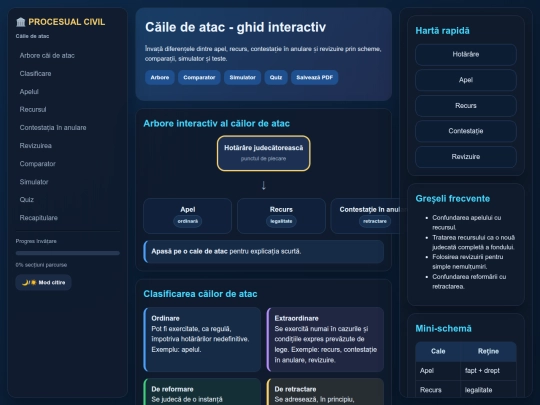
Task: Click the fapt + drept table cell
Action: coord(488,371)
